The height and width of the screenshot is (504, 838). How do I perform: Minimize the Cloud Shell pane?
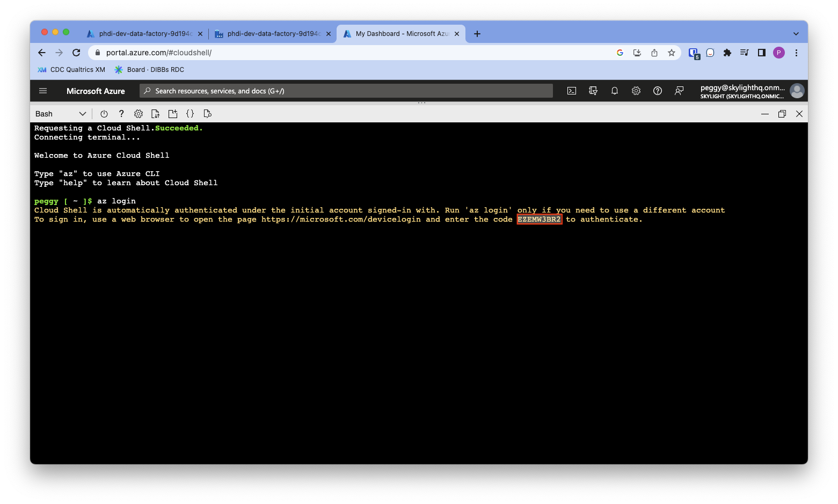(x=765, y=114)
